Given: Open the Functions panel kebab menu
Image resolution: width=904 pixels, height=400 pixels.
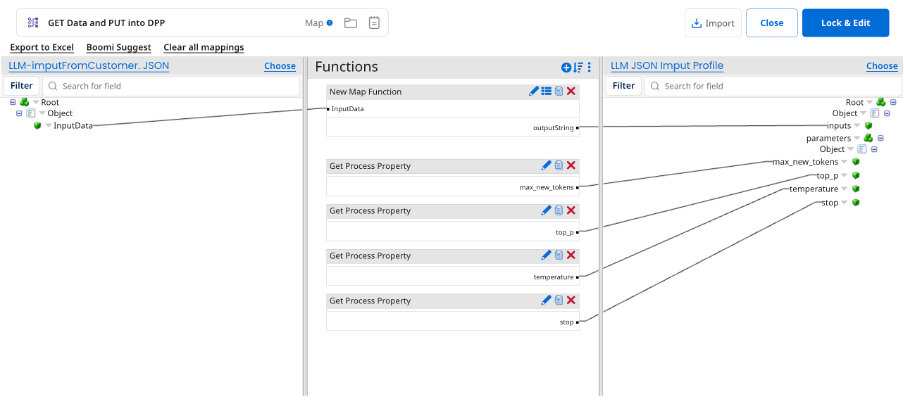Looking at the screenshot, I should (589, 67).
